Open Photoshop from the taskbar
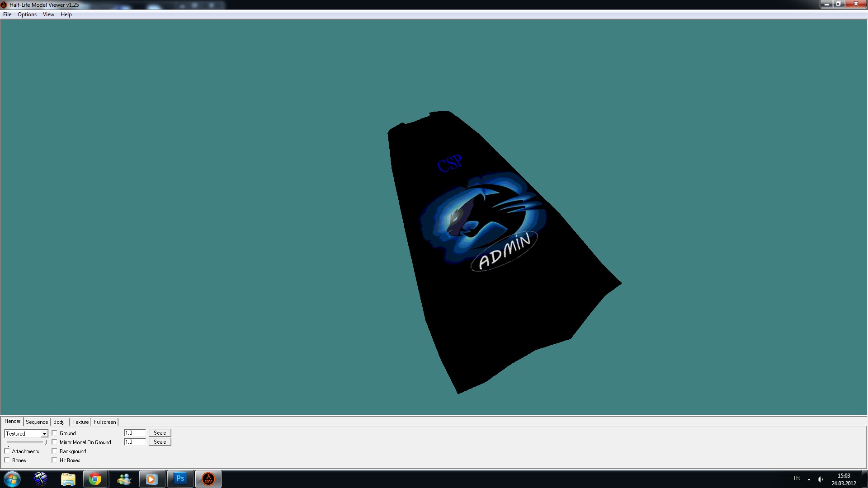The width and height of the screenshot is (868, 488). pos(180,479)
